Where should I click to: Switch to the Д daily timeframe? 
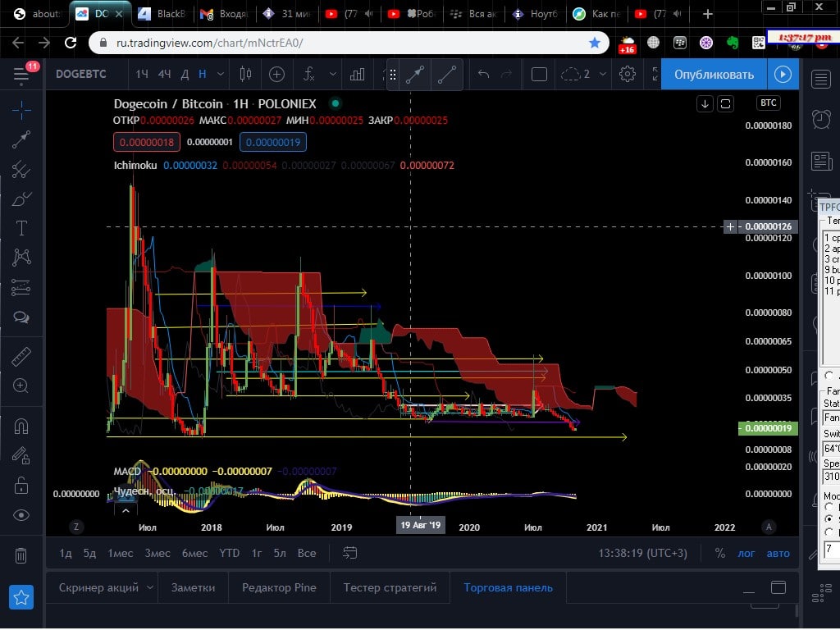point(185,75)
